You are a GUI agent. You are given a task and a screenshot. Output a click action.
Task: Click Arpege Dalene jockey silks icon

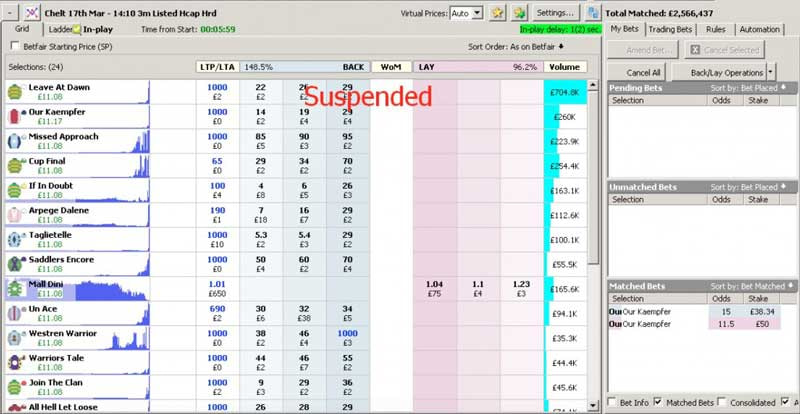point(15,214)
